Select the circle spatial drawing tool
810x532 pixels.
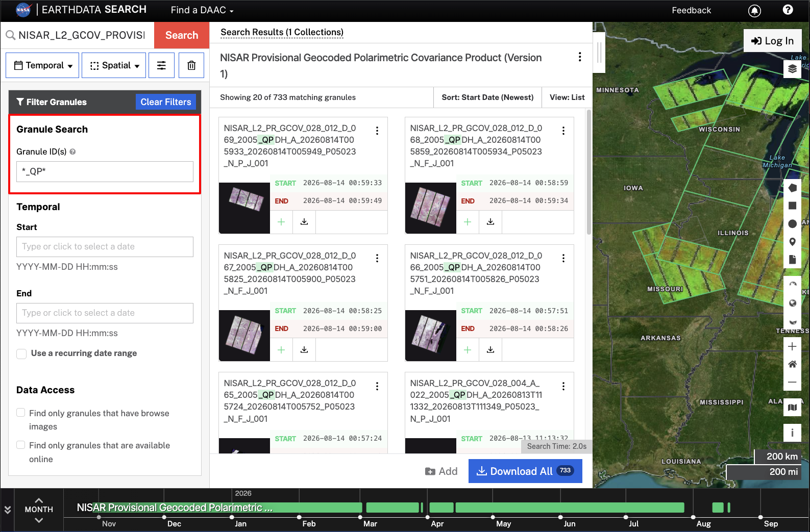coord(792,223)
